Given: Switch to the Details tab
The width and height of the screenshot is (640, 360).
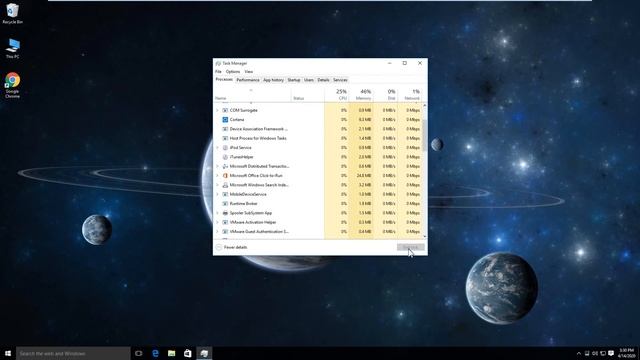Looking at the screenshot, I should pyautogui.click(x=323, y=80).
